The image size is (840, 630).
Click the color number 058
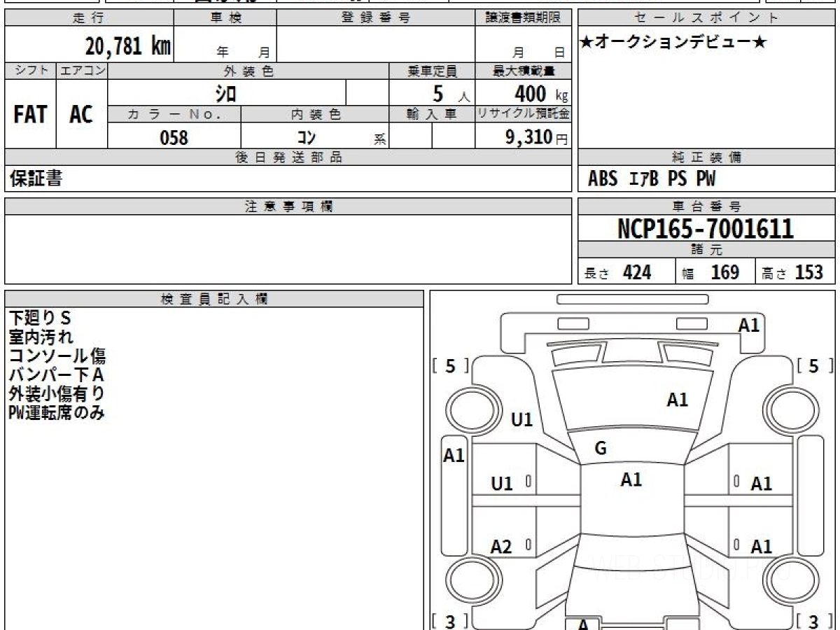tap(174, 137)
